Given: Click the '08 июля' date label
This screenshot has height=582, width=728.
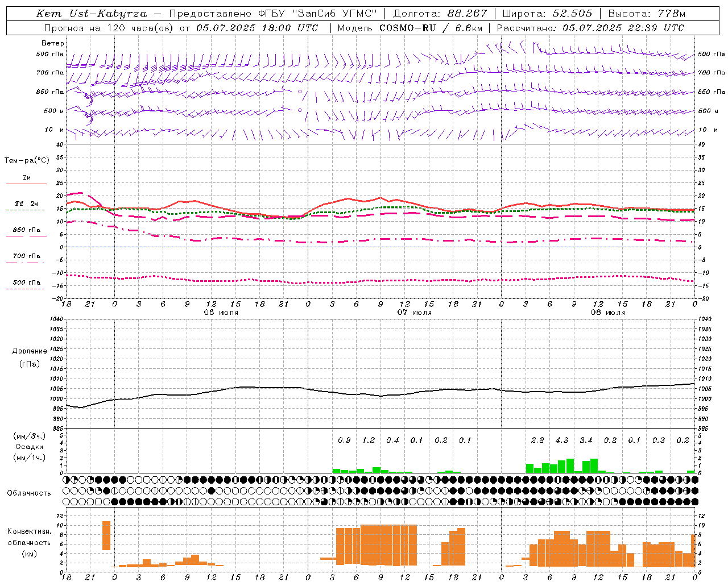Looking at the screenshot, I should pos(608,313).
